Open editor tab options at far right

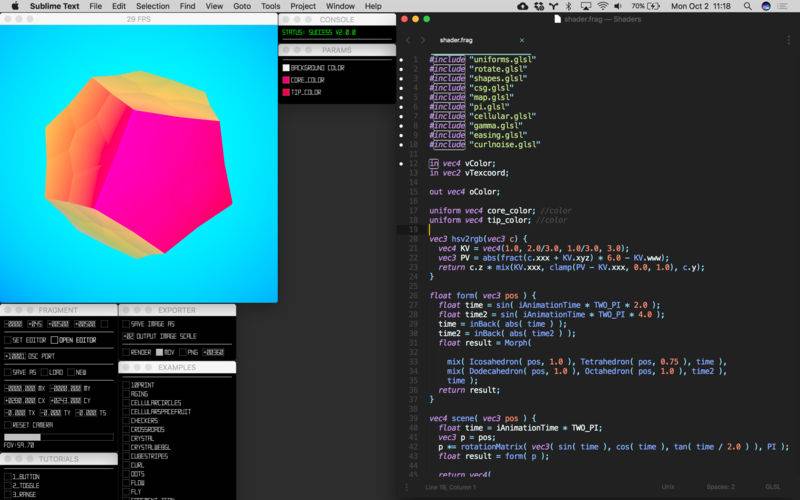(x=788, y=40)
